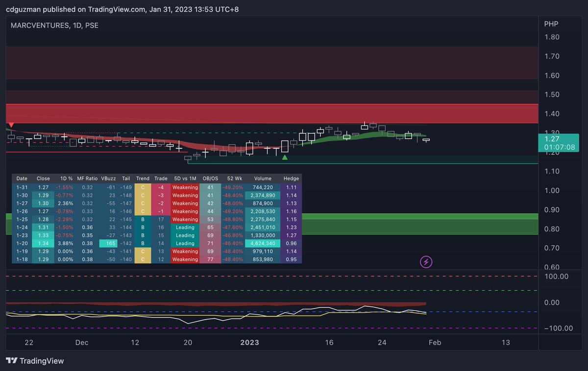Select the Feb label on the time axis

point(435,343)
